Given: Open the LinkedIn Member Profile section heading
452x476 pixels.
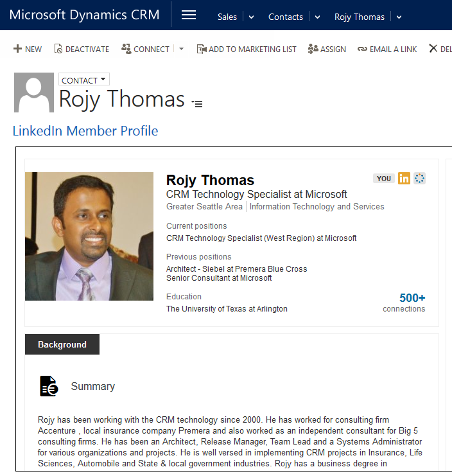Looking at the screenshot, I should 85,131.
